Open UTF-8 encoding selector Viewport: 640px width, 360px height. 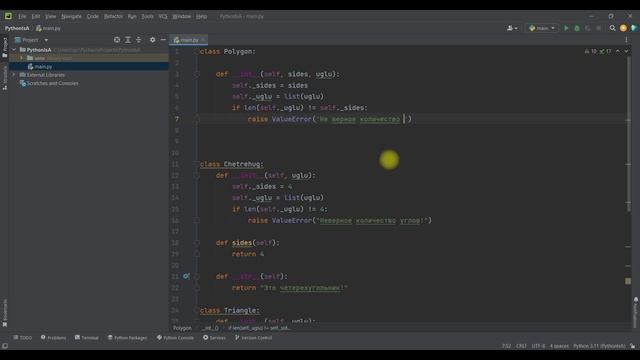tap(538, 346)
